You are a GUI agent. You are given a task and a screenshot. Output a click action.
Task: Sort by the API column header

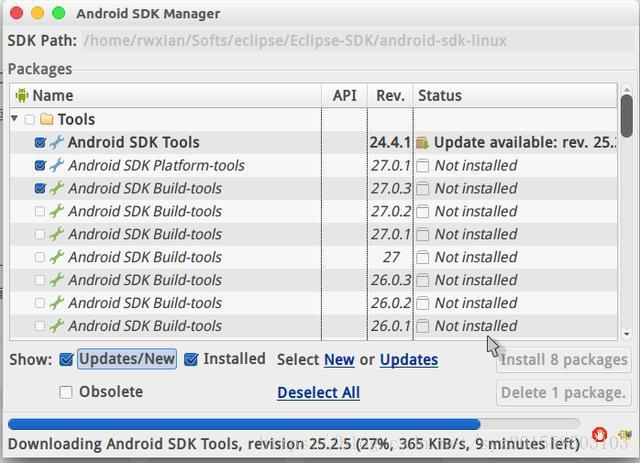click(344, 96)
